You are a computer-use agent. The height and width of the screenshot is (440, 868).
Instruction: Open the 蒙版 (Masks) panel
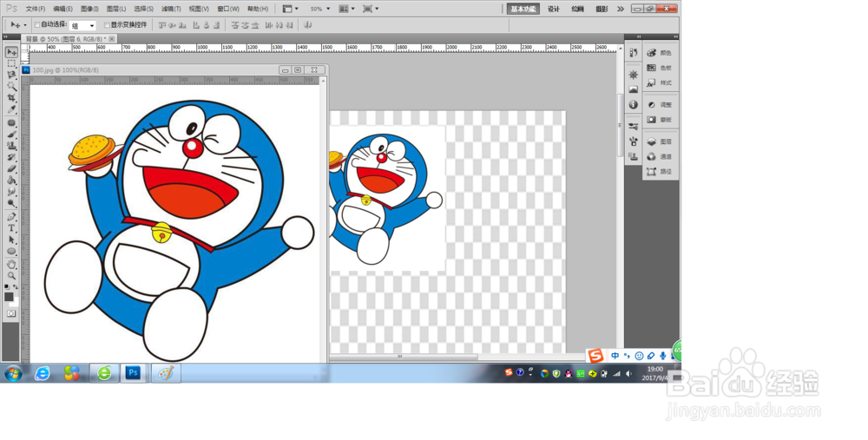tap(660, 120)
